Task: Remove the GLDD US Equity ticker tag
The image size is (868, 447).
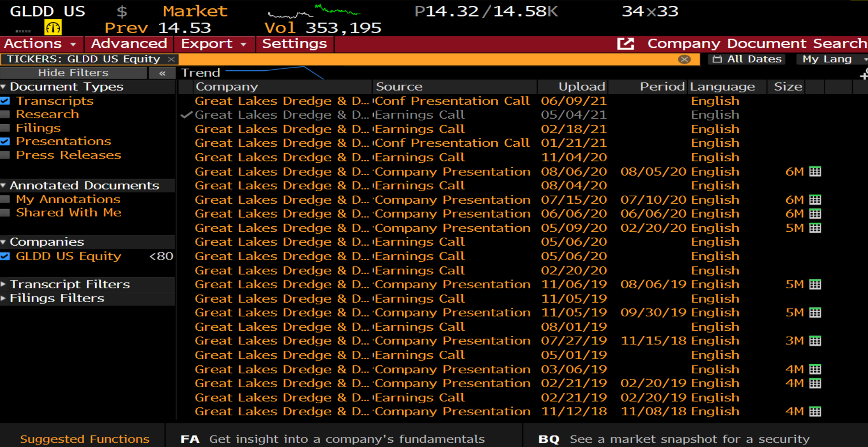Action: [171, 59]
